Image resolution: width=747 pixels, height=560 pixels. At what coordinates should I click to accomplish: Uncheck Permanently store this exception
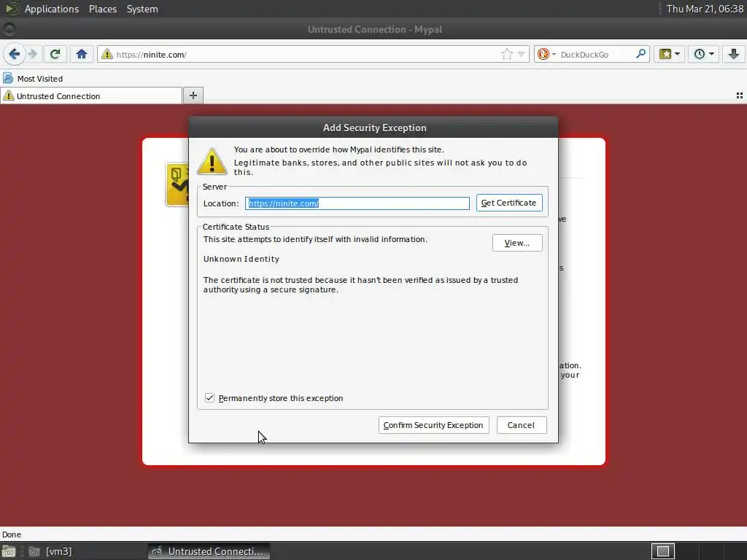[209, 397]
